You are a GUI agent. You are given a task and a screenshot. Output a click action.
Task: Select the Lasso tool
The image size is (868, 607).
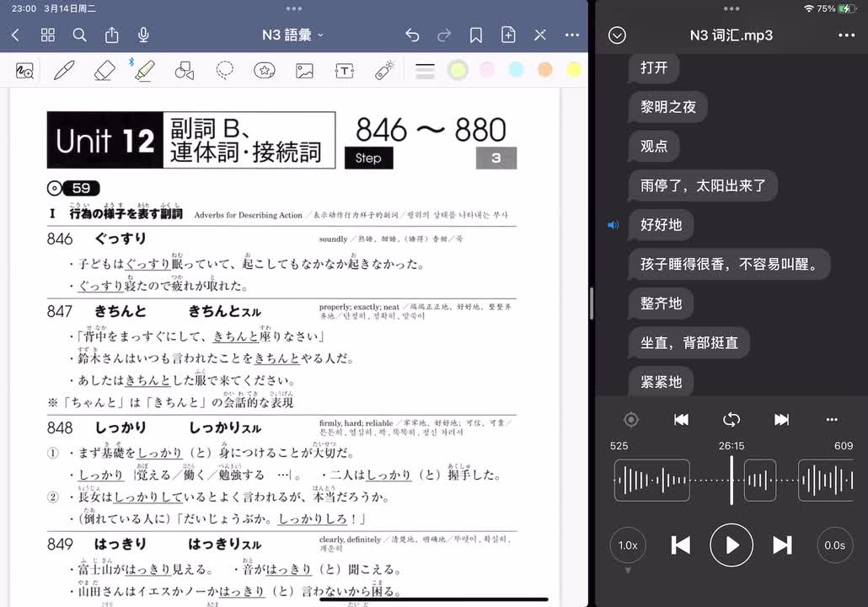click(225, 70)
